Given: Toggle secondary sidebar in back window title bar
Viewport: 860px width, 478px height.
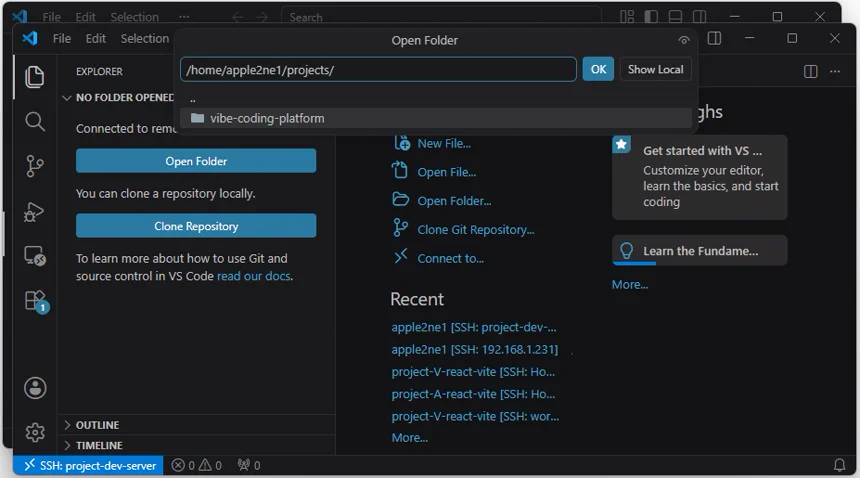Looking at the screenshot, I should [x=699, y=17].
